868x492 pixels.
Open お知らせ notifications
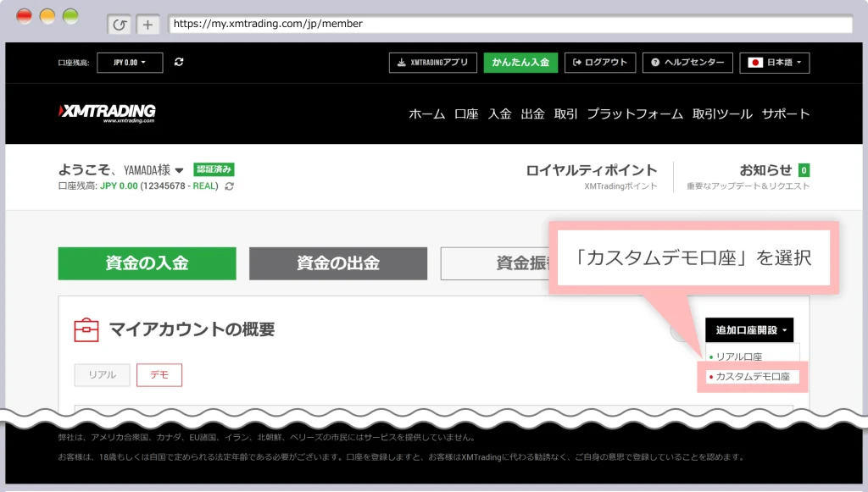coord(765,170)
